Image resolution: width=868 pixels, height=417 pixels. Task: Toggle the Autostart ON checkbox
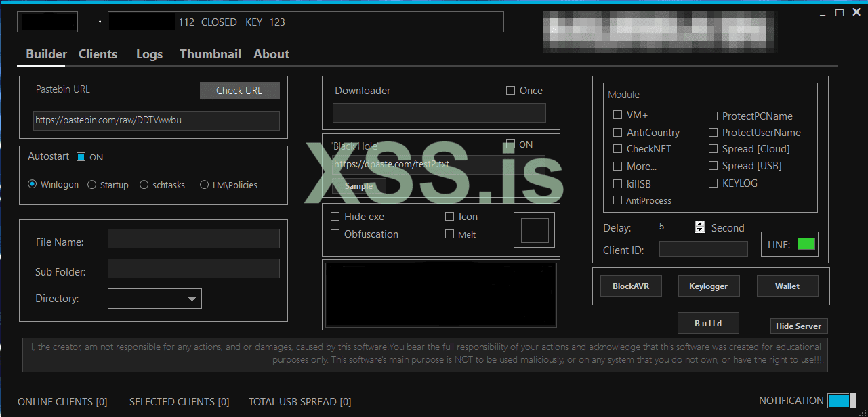(81, 157)
